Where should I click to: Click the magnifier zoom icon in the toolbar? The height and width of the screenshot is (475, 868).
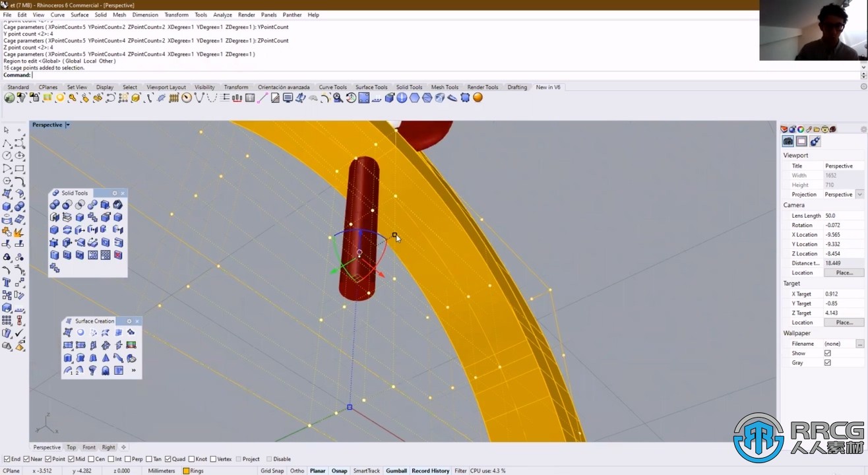338,98
